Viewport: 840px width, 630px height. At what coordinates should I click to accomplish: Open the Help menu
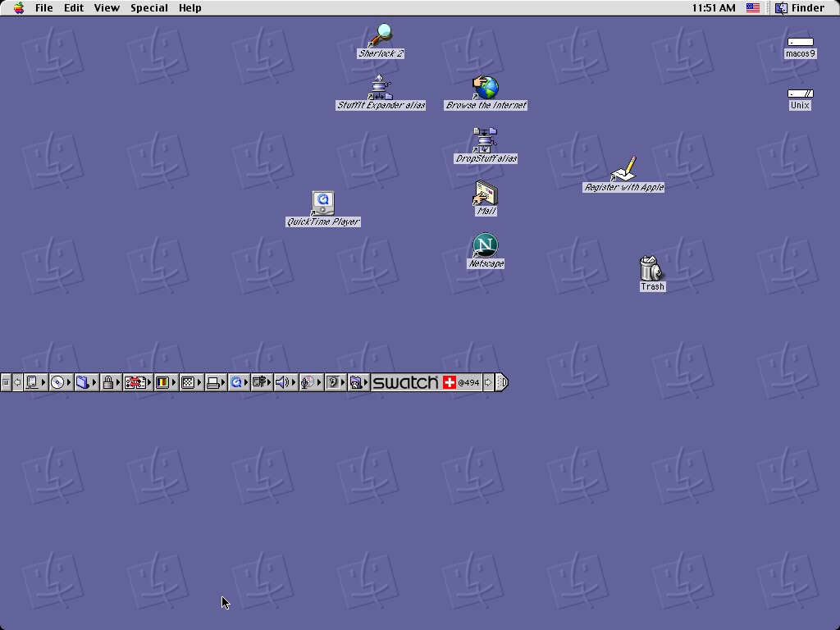(x=189, y=7)
